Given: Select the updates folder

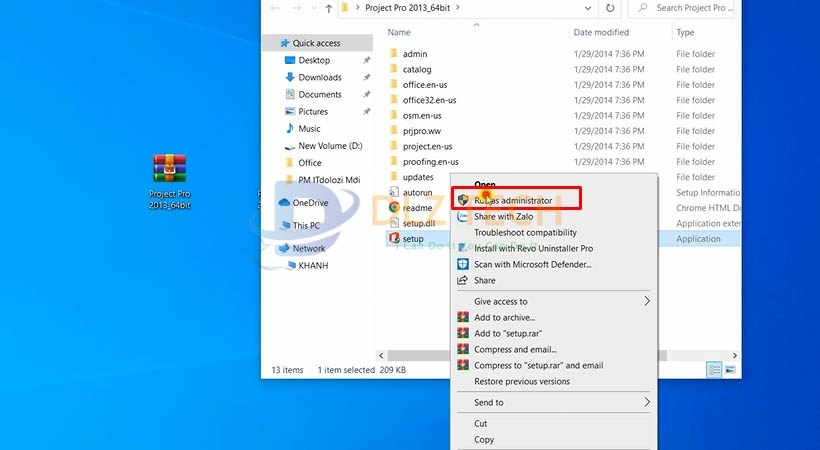Looking at the screenshot, I should [418, 177].
